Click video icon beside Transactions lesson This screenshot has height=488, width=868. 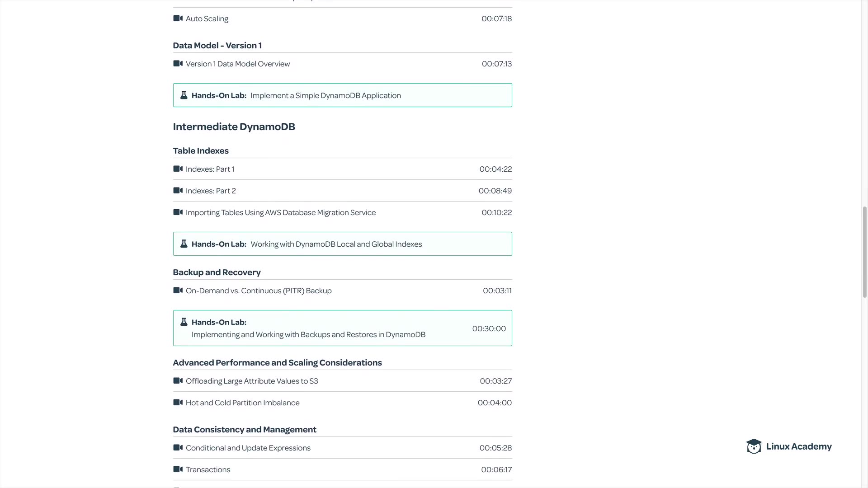[178, 469]
